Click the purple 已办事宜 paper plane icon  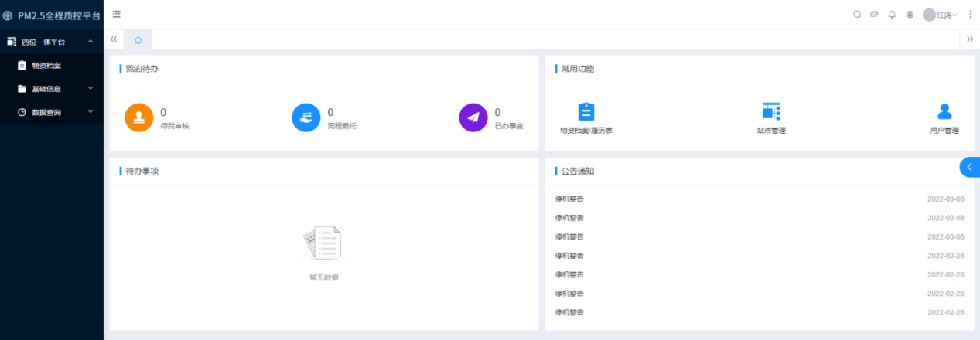[x=473, y=117]
